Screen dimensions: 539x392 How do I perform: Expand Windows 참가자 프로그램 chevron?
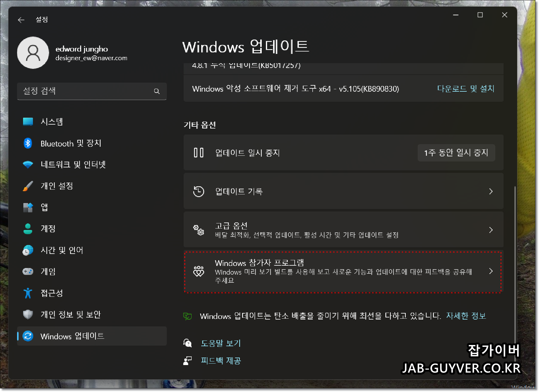[491, 271]
